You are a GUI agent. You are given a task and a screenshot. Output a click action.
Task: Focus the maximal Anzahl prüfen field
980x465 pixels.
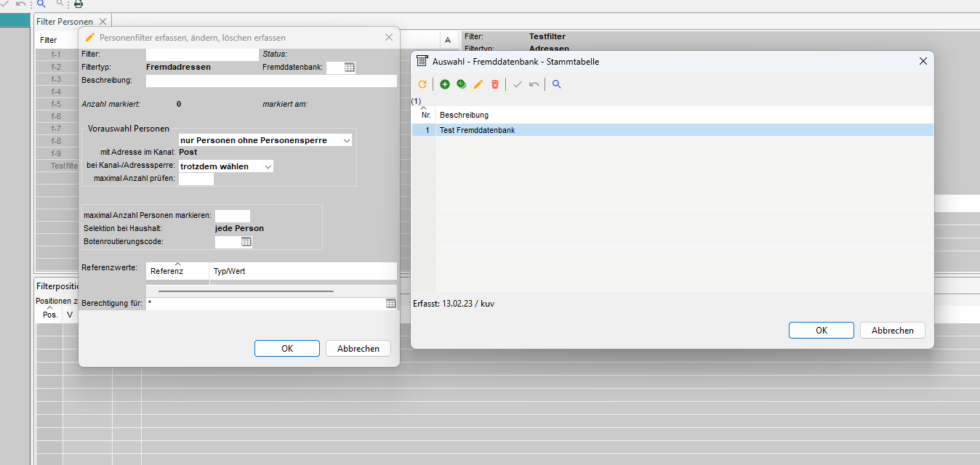click(196, 179)
